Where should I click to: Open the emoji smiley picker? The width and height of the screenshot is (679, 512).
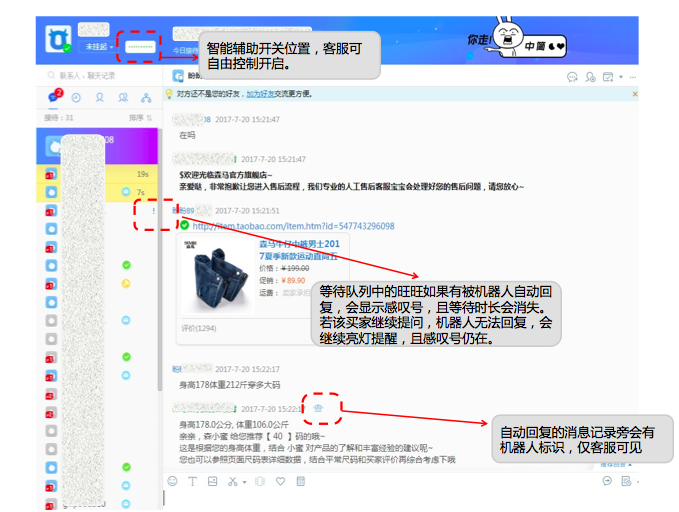click(172, 481)
